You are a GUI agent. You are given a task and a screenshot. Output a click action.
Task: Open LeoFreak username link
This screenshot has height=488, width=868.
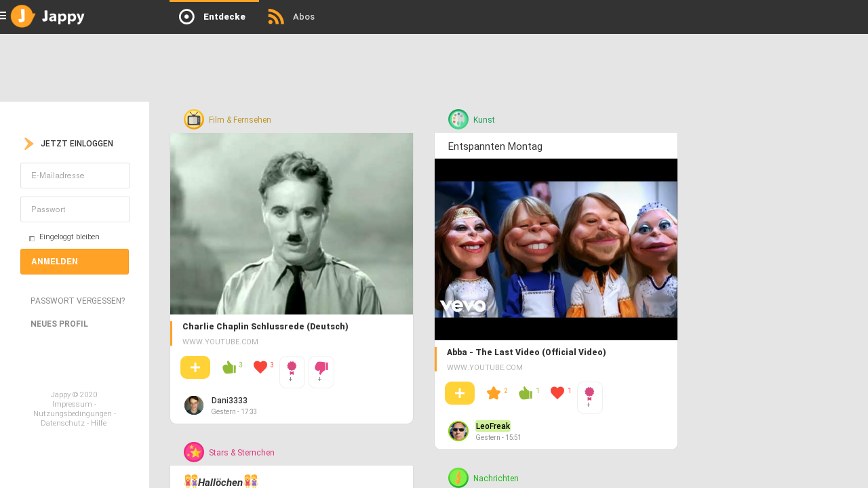tap(493, 426)
